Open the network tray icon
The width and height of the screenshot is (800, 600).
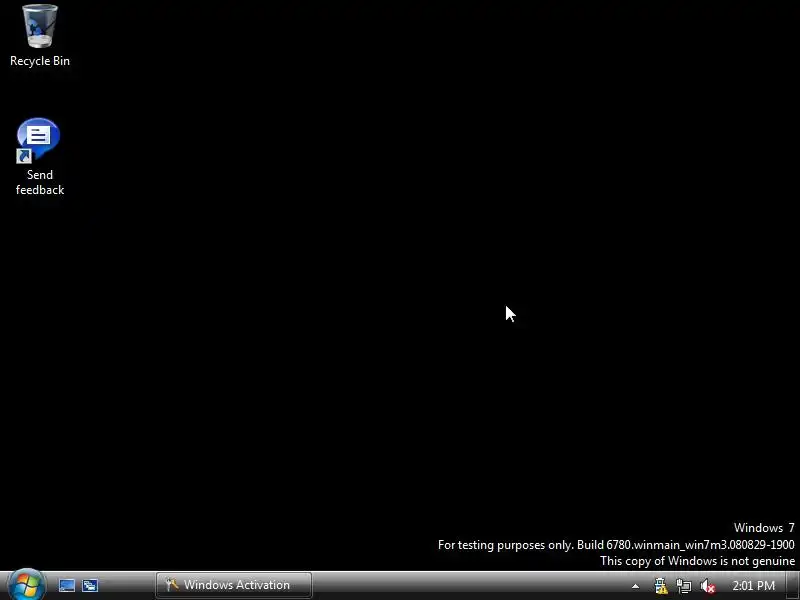point(684,586)
